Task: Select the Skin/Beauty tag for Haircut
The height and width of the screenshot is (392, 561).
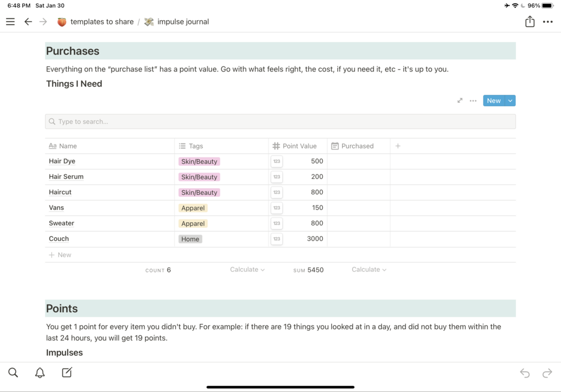Action: point(199,192)
